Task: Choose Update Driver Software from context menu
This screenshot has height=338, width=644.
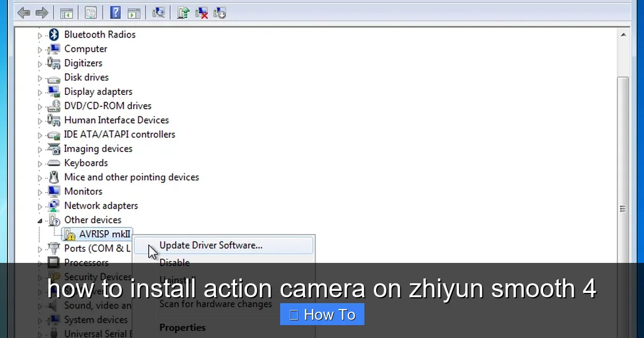Action: click(x=210, y=245)
